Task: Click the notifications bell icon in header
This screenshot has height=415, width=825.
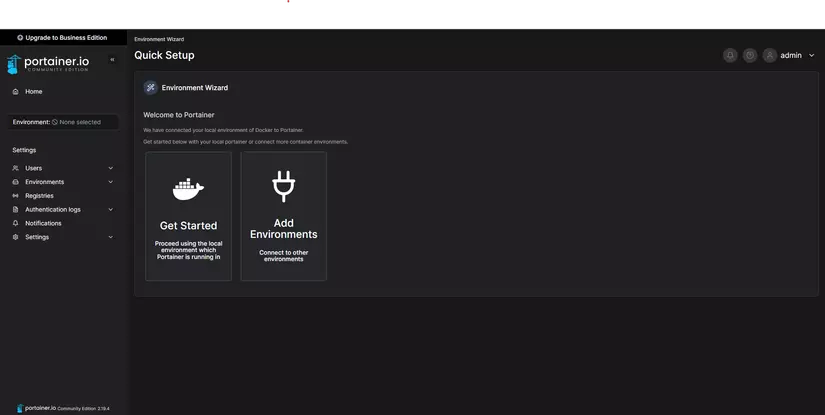Action: point(730,56)
